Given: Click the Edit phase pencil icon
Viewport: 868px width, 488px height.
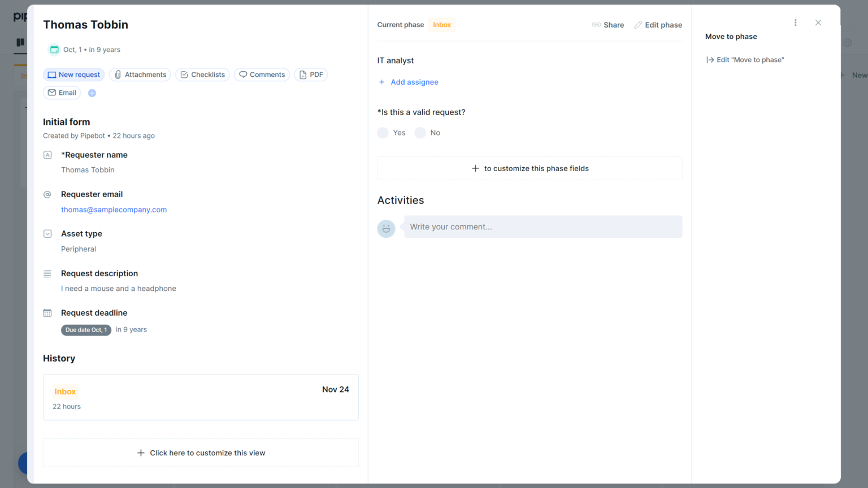Looking at the screenshot, I should [637, 25].
